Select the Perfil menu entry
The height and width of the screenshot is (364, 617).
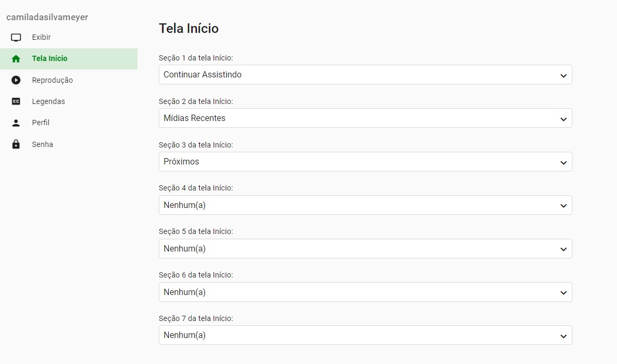click(40, 123)
